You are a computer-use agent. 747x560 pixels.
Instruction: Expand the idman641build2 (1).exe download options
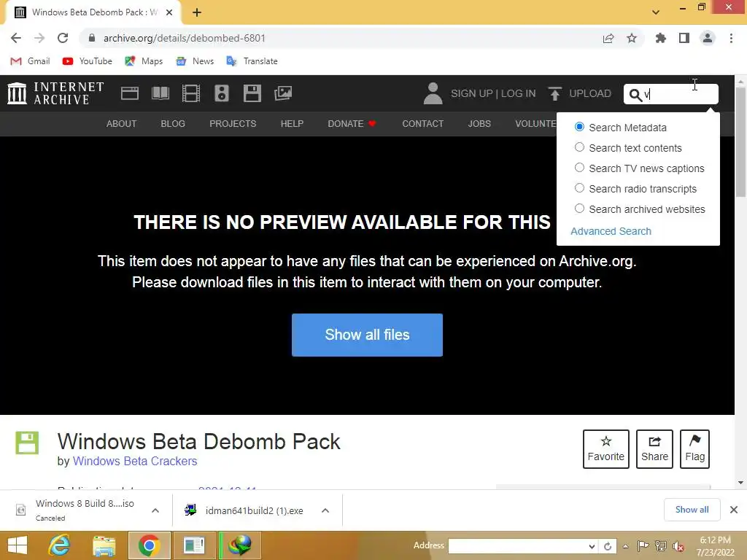pyautogui.click(x=325, y=510)
